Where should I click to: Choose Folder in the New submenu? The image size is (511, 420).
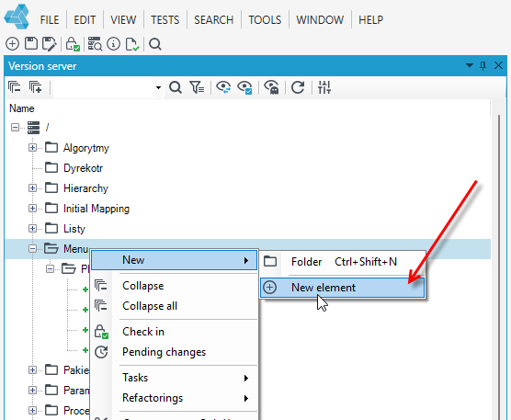[x=343, y=262]
